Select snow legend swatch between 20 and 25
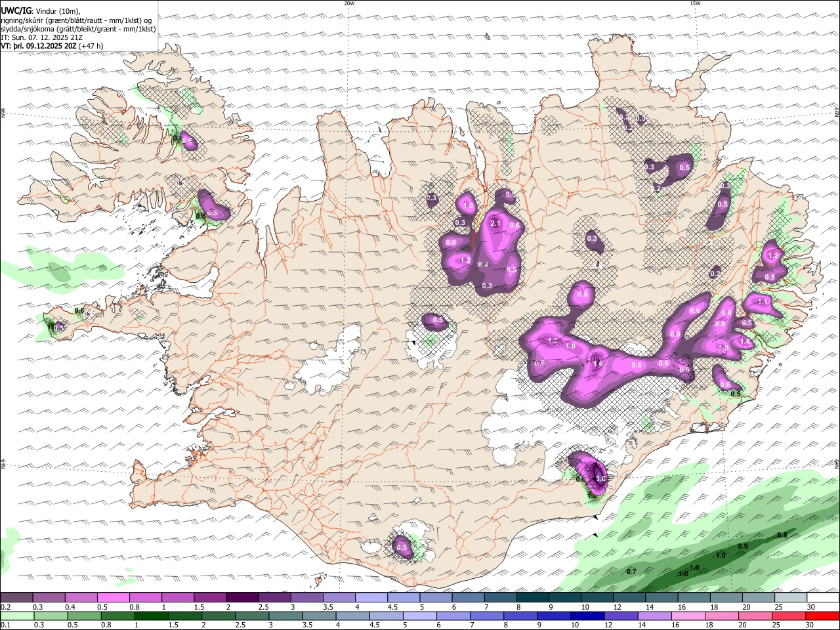This screenshot has height=630, width=840. 759,598
